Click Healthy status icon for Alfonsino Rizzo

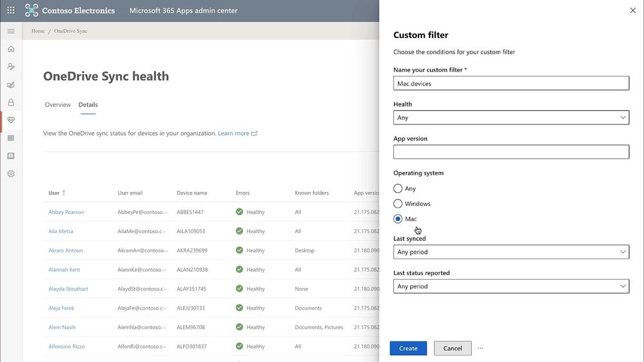239,347
